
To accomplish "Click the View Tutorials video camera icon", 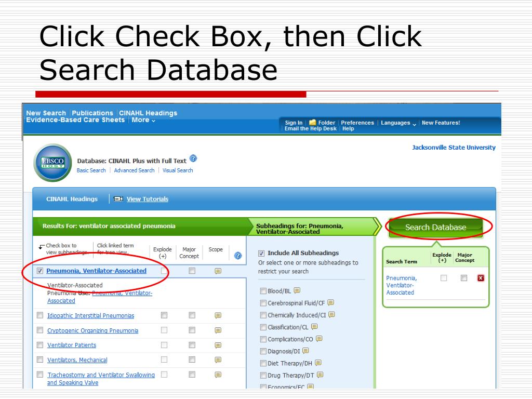I will pos(118,199).
